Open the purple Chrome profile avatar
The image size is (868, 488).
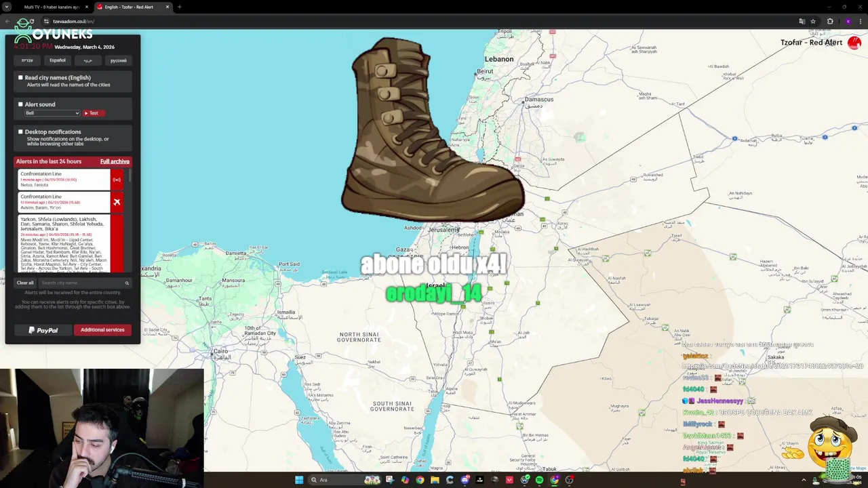click(848, 21)
